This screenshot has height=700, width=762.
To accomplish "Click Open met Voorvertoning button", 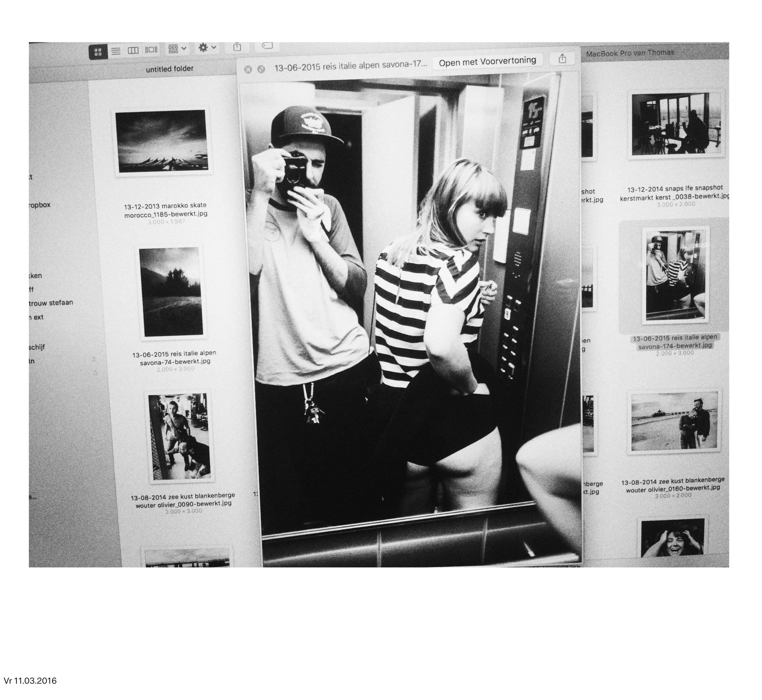I will pos(487,61).
